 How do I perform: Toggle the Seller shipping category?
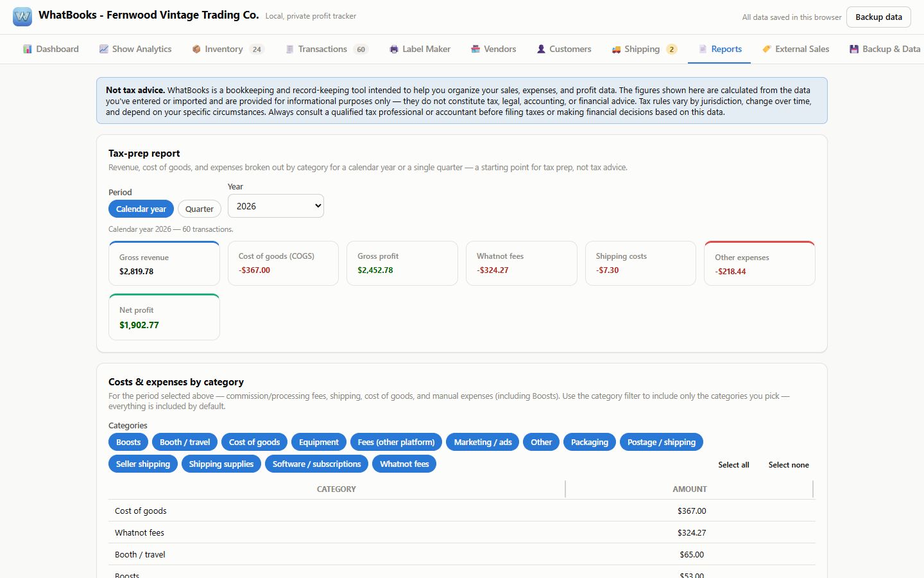point(143,464)
